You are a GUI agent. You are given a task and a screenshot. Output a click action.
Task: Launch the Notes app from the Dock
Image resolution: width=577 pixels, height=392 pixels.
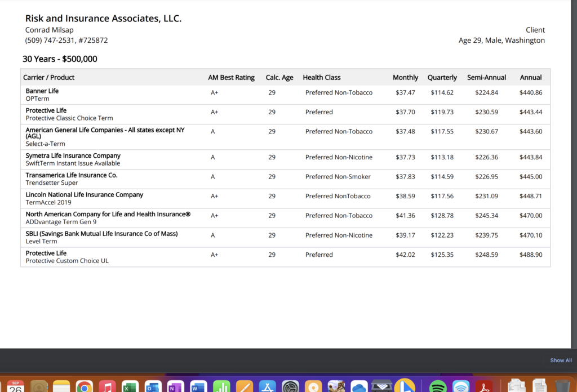pyautogui.click(x=61, y=387)
